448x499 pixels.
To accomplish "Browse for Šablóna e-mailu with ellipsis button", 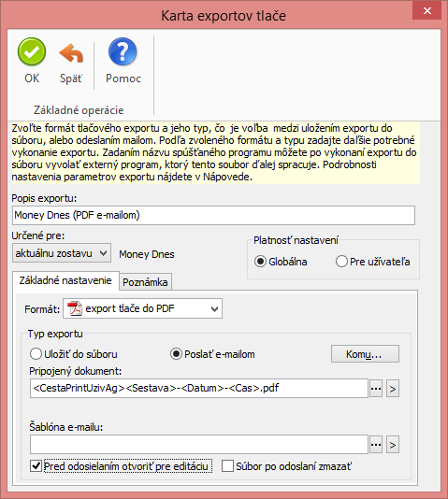I will point(376,445).
